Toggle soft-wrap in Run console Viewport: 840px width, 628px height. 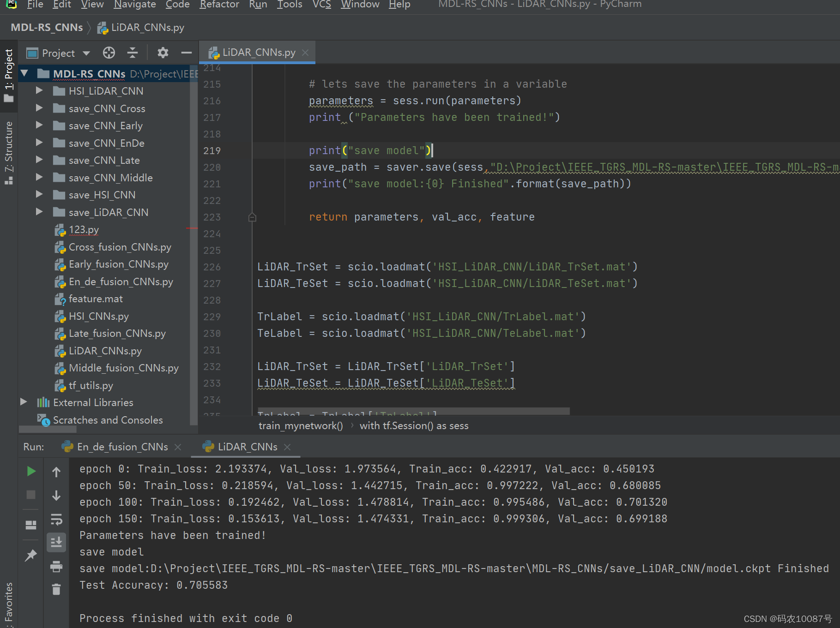pyautogui.click(x=56, y=520)
